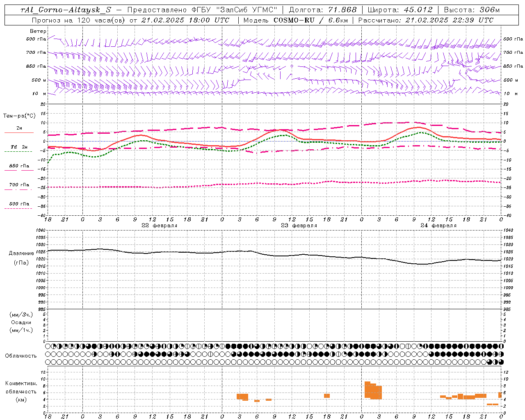The width and height of the screenshot is (525, 420).
Task: Click the Тем-ра(°C) panel label
Action: (x=19, y=116)
